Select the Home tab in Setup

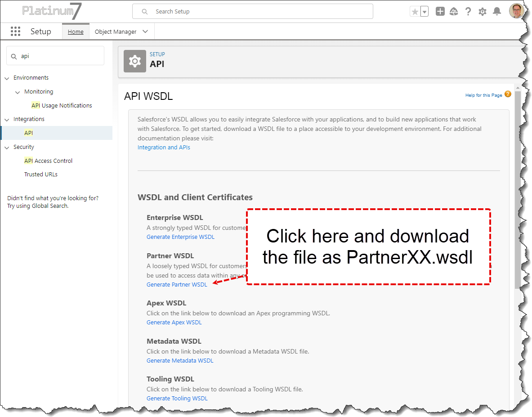pyautogui.click(x=76, y=31)
